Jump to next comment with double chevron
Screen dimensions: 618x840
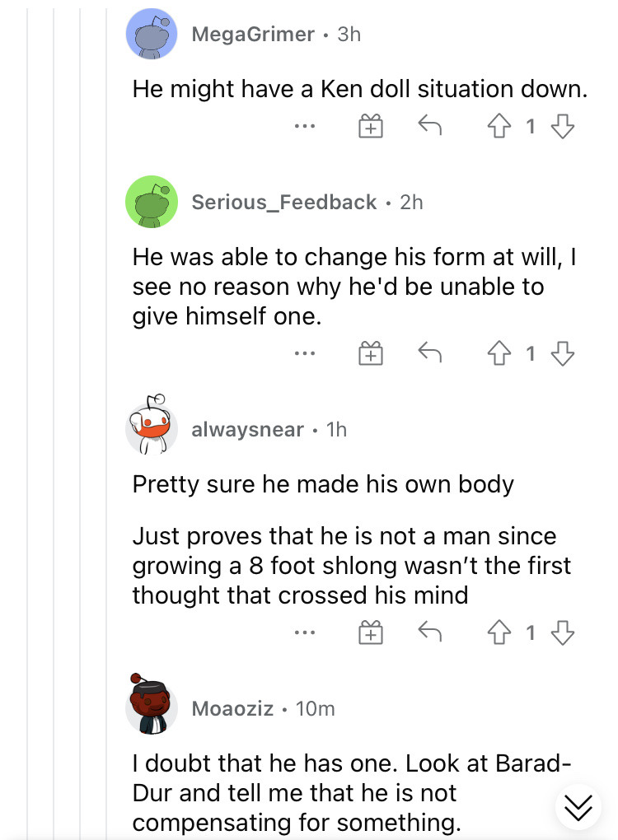[x=578, y=807]
